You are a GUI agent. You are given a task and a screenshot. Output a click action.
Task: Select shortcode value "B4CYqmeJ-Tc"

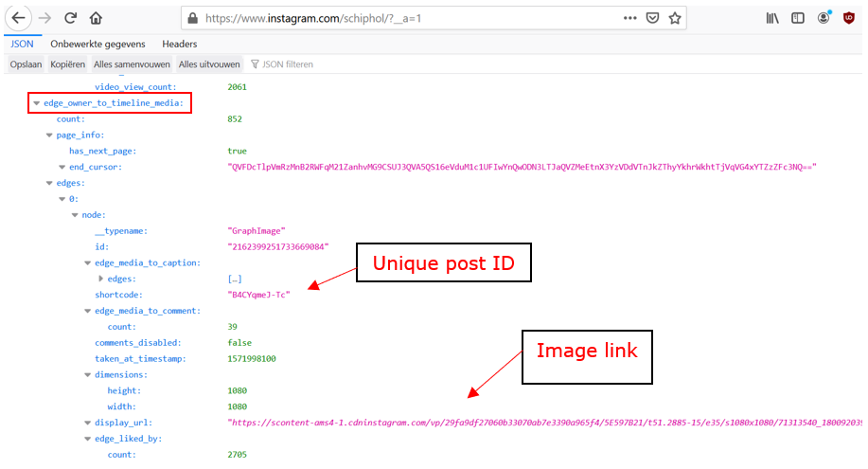258,295
